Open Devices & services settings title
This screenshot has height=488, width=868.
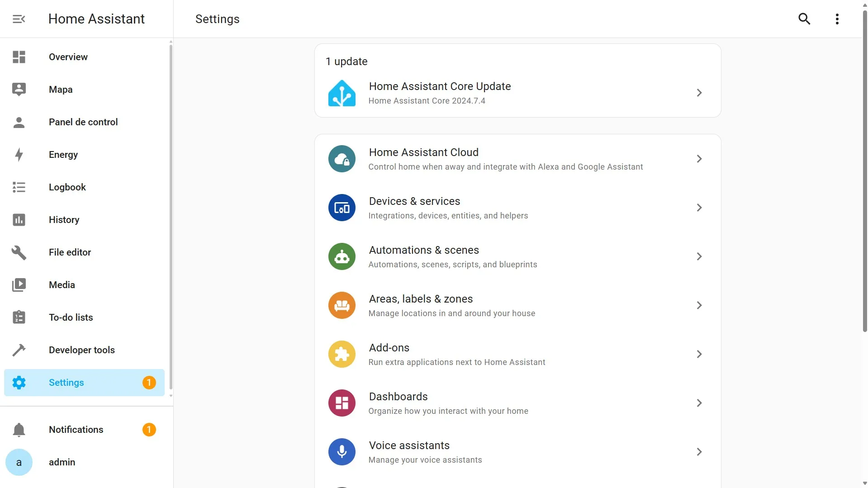414,201
